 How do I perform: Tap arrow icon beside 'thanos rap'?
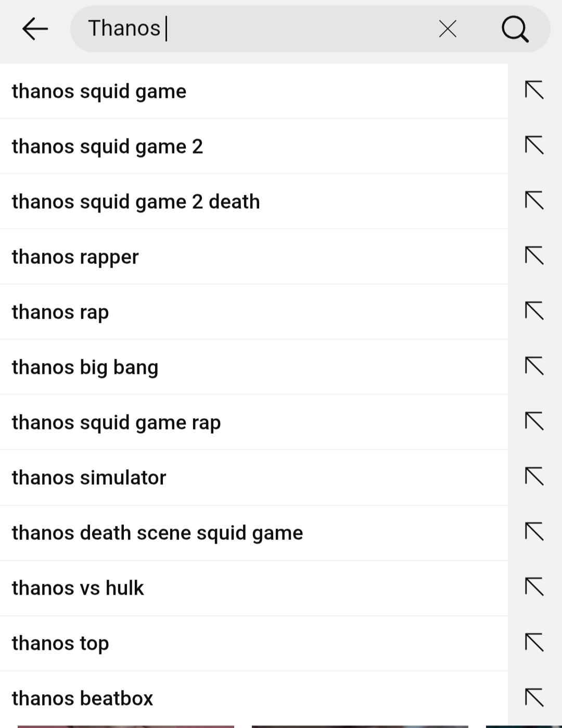click(534, 311)
